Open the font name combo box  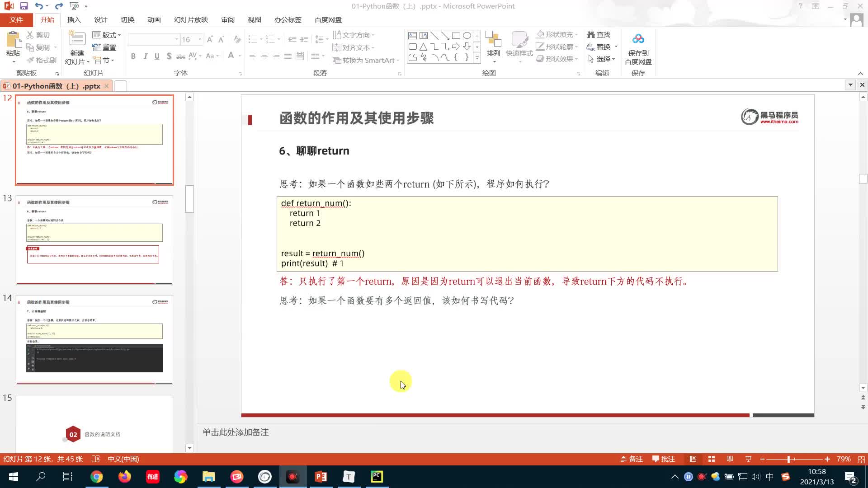(154, 40)
